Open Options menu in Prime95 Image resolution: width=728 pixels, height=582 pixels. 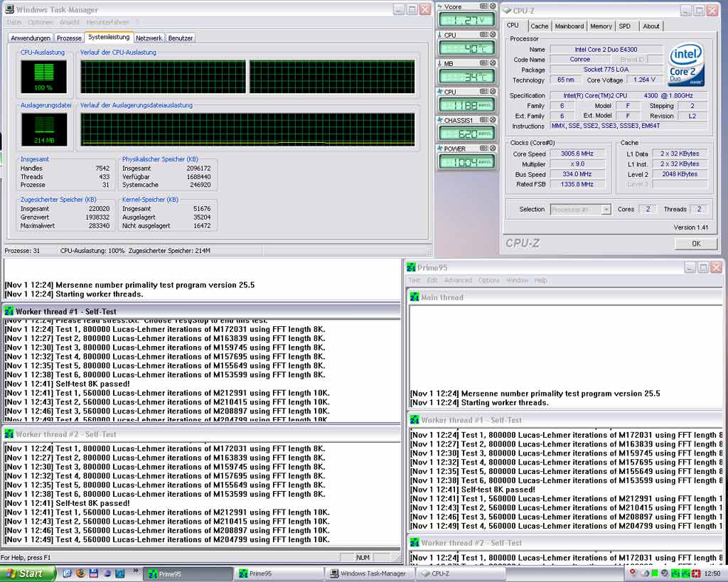[488, 280]
